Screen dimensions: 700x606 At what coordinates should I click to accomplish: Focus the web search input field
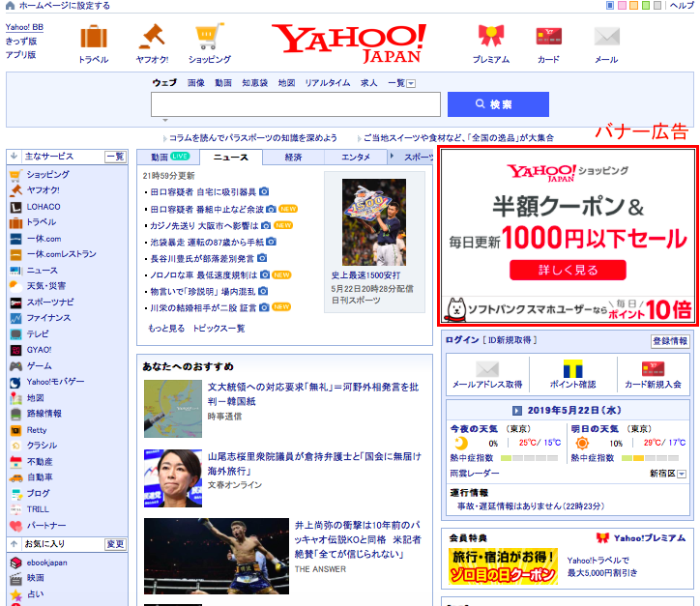pos(296,104)
